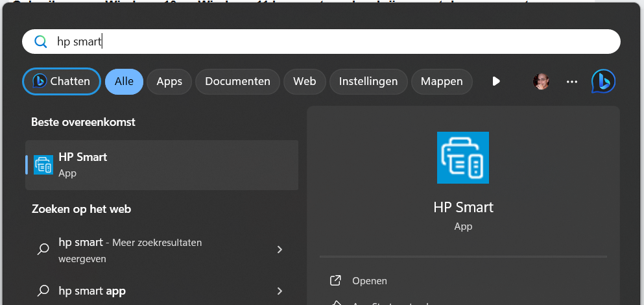
Task: Click the HP Smart title in preview pane
Action: click(463, 207)
